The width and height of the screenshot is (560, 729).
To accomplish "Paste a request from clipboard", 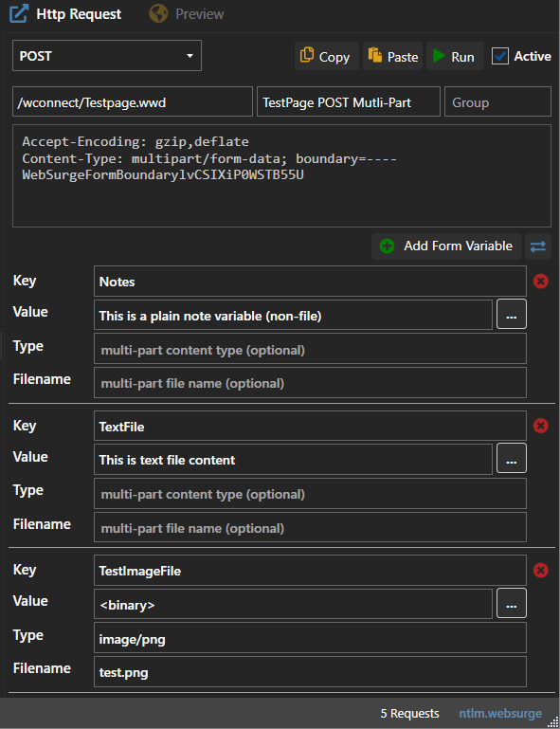I will click(392, 56).
